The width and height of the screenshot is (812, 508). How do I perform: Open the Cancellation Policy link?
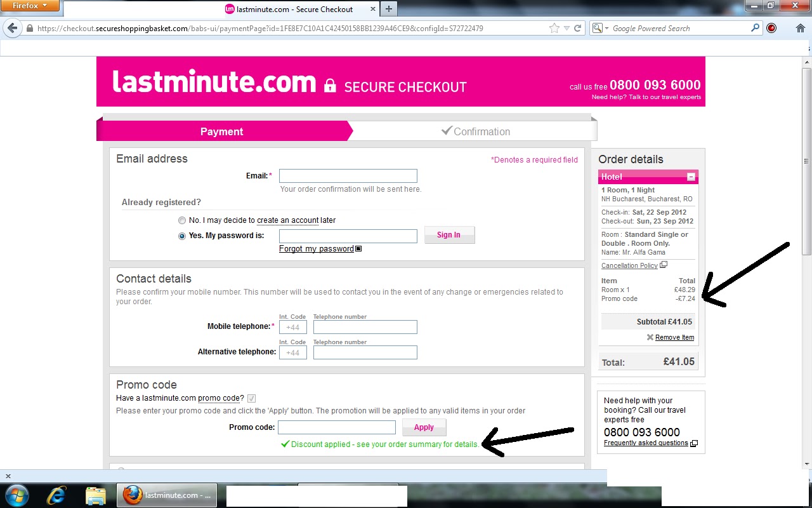[629, 266]
